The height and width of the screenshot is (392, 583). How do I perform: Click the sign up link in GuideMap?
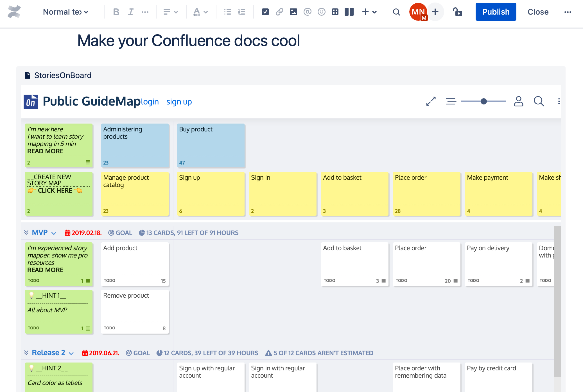179,102
